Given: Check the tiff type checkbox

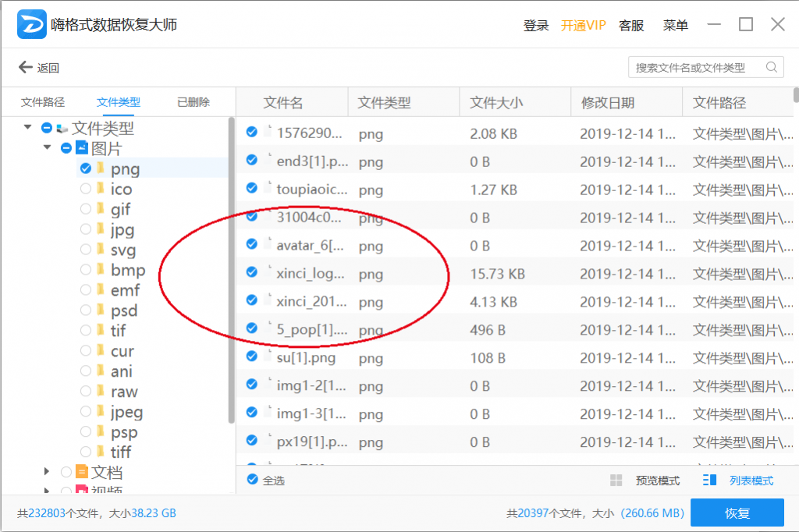Looking at the screenshot, I should 86,452.
